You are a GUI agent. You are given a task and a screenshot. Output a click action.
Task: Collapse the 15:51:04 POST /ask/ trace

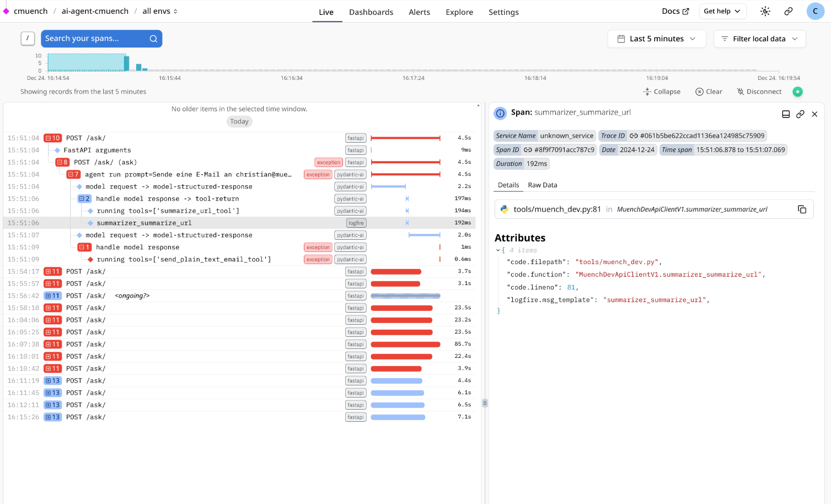(x=53, y=138)
